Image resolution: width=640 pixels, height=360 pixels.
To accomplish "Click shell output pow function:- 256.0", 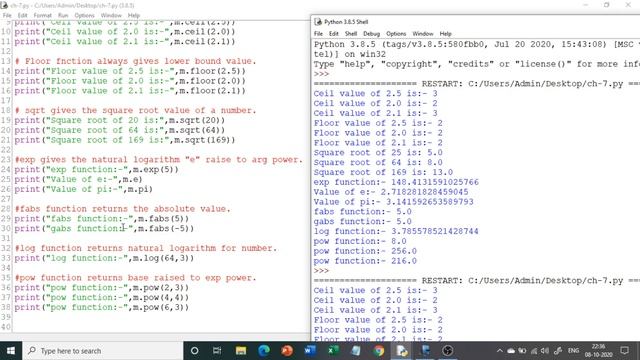I will [365, 251].
